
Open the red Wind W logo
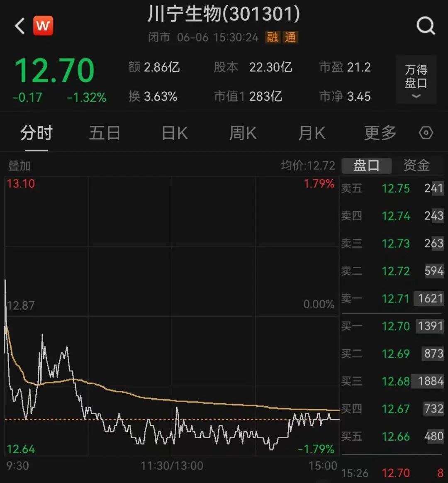tap(43, 26)
